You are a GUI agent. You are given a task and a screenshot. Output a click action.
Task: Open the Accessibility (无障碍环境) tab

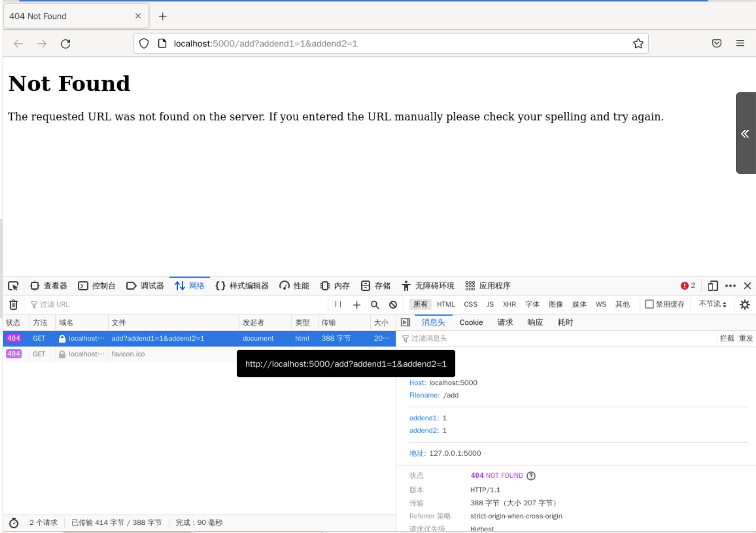coord(428,286)
